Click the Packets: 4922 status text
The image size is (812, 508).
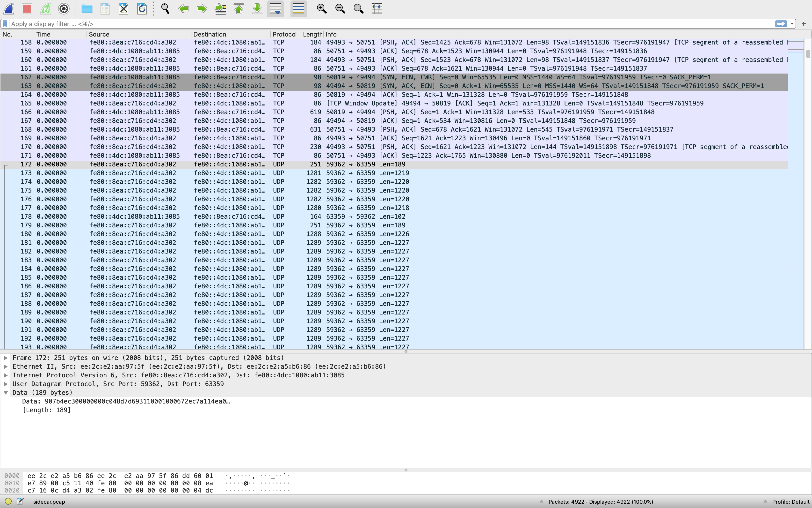point(601,502)
